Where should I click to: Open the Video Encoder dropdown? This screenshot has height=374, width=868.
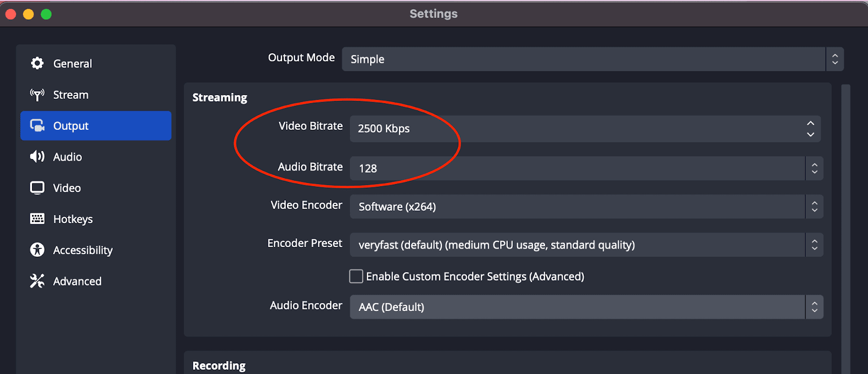[x=586, y=207]
